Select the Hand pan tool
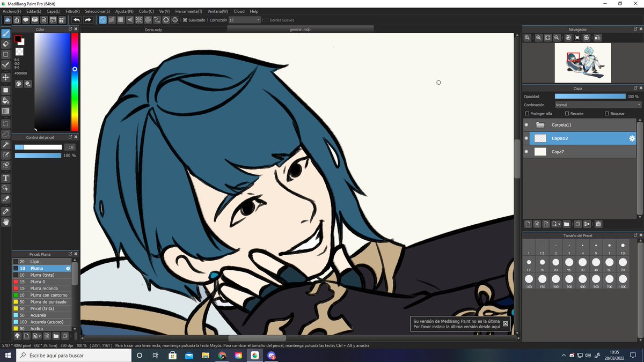This screenshot has height=362, width=644. [6, 221]
